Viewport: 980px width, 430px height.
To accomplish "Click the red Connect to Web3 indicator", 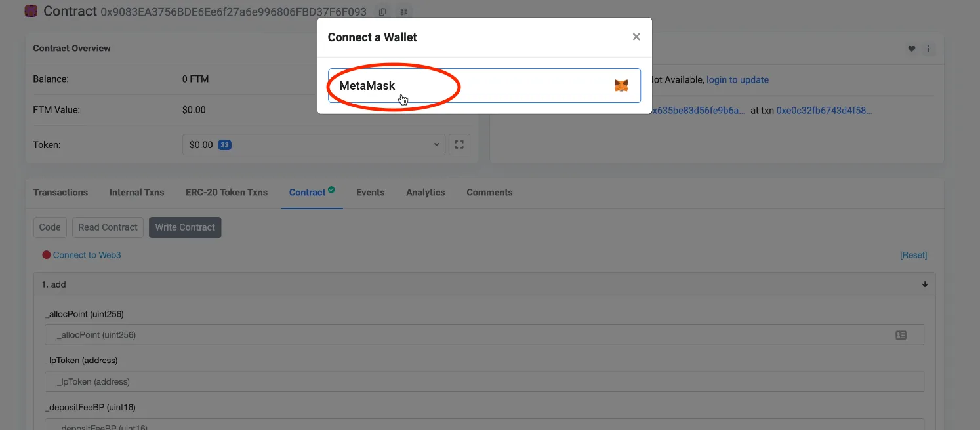I will tap(47, 255).
